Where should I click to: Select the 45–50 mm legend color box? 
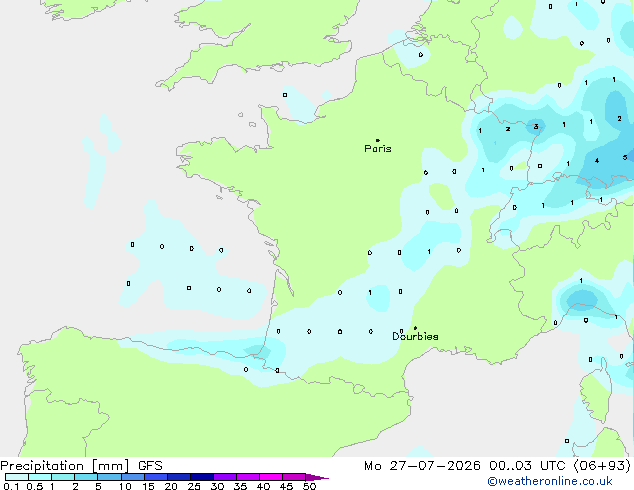tap(294, 477)
